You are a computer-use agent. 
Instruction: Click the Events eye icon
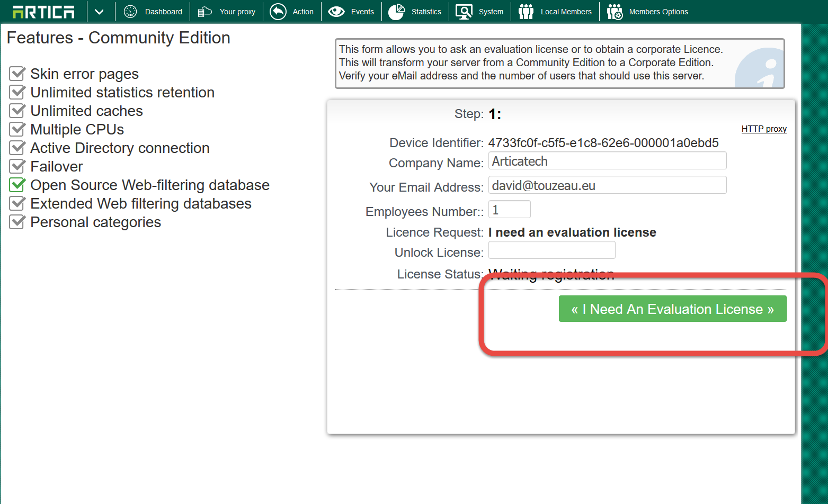click(336, 12)
